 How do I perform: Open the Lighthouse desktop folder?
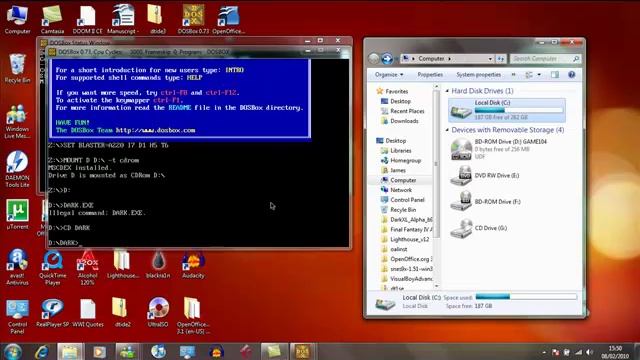(123, 264)
